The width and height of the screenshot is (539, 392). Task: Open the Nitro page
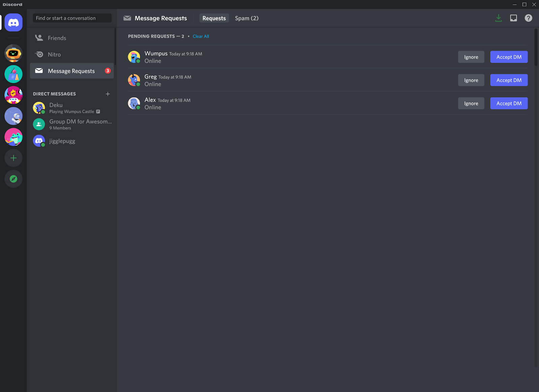[54, 55]
